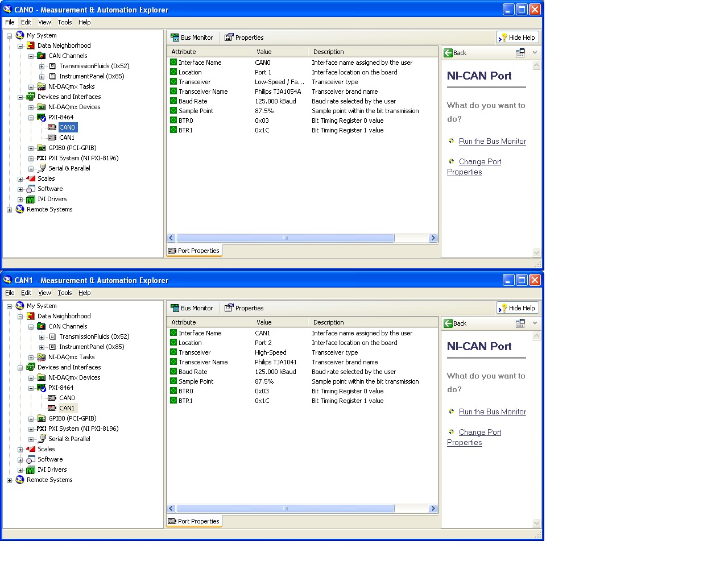Click Data Neighborhood icon in CAN0 window
This screenshot has height=582, width=728.
[x=31, y=45]
